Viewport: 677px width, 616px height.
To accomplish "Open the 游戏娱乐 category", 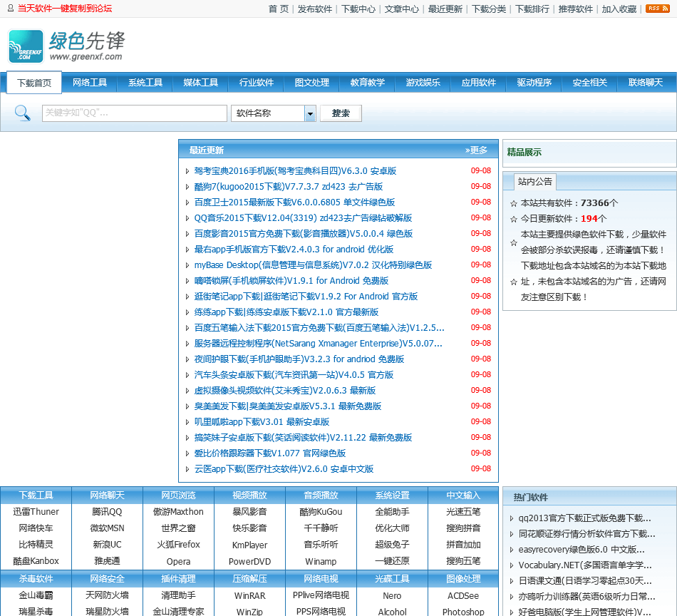I will [x=423, y=83].
